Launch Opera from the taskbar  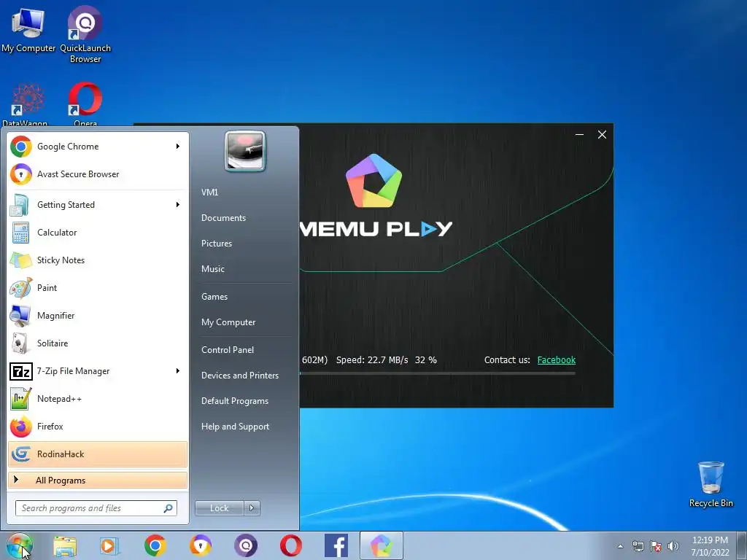[x=291, y=545]
